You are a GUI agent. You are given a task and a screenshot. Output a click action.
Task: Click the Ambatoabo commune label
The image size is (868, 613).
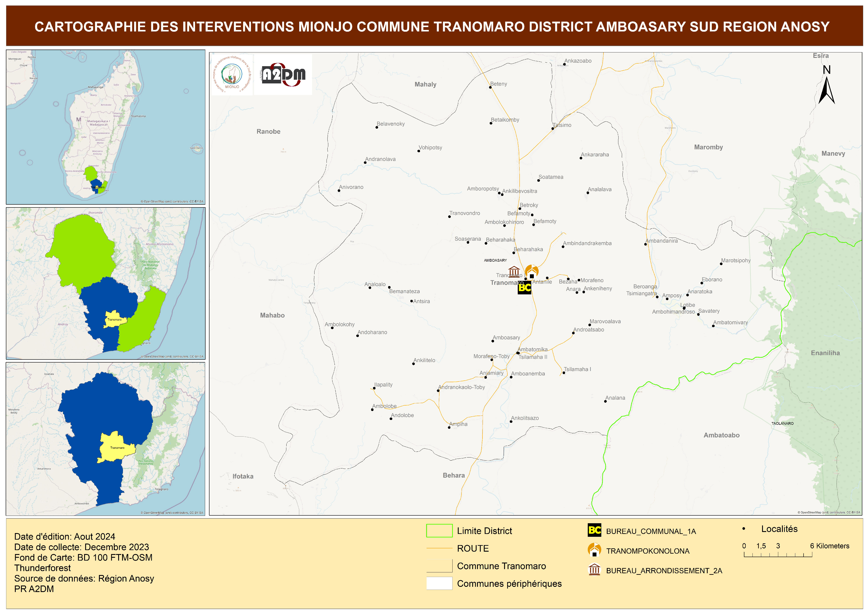(721, 435)
